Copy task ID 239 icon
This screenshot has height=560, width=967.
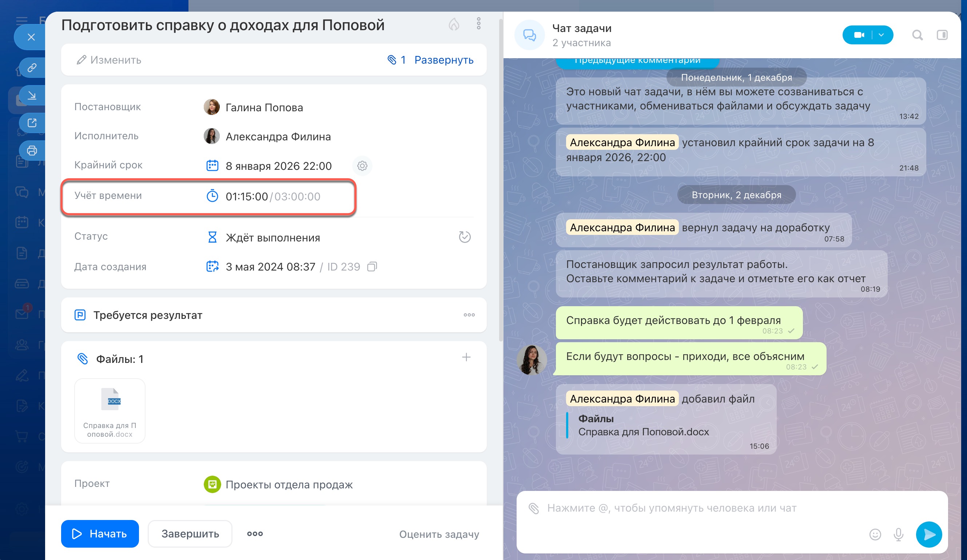[372, 267]
